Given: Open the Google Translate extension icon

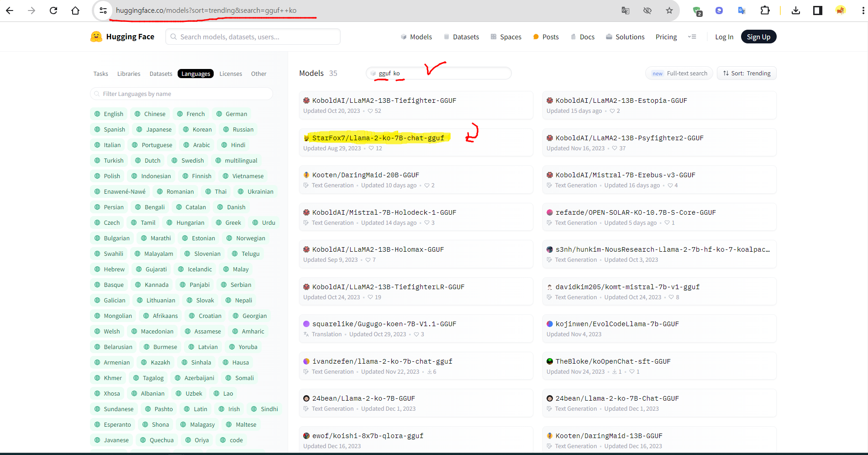Looking at the screenshot, I should [x=742, y=11].
